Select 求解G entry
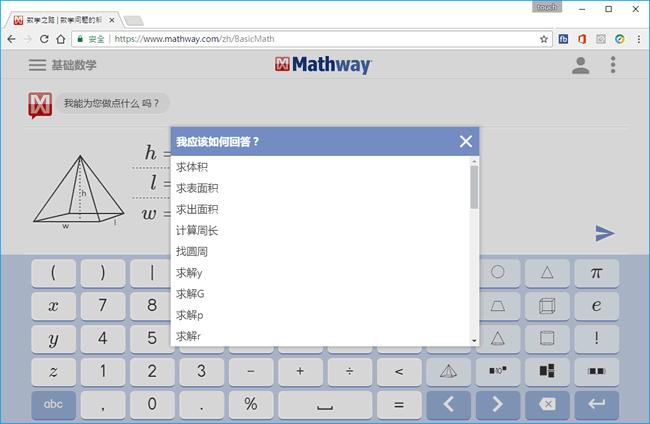 pos(322,294)
